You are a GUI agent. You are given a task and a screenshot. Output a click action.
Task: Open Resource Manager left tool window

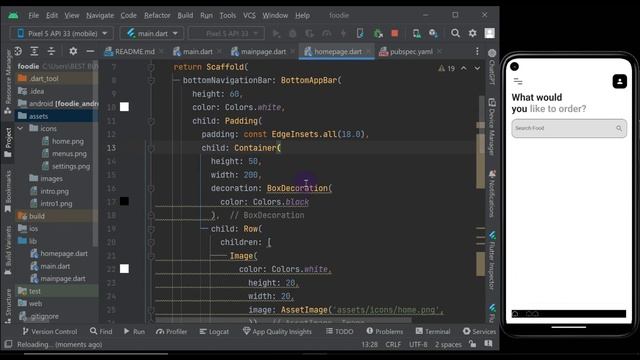click(x=8, y=82)
